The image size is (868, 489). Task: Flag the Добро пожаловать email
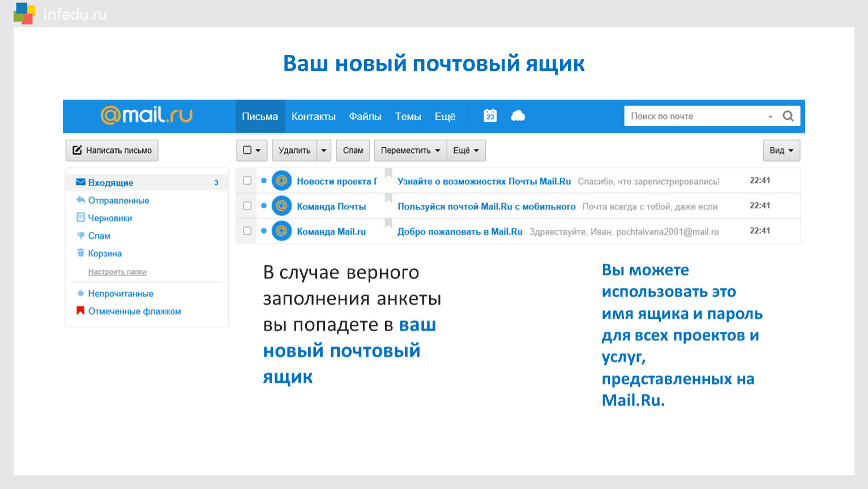coord(388,224)
